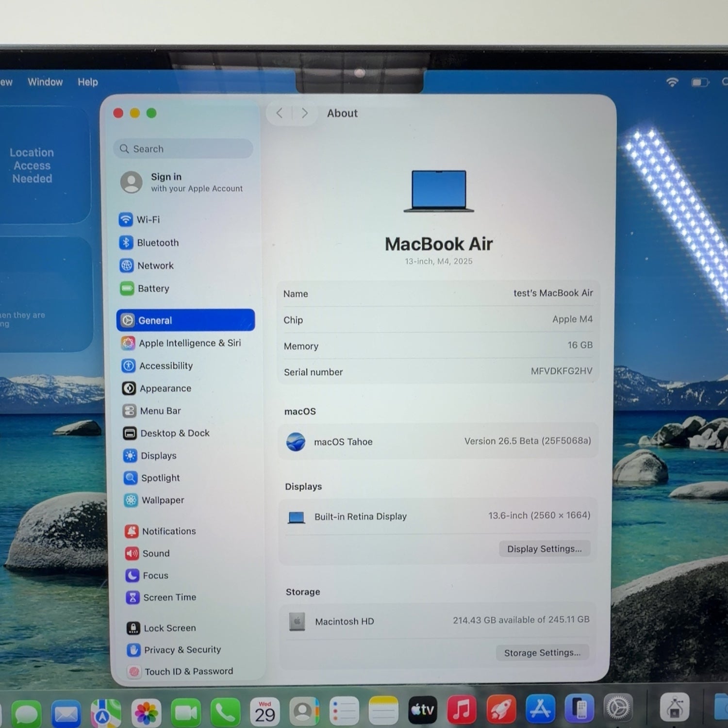
Task: Open the Phone app in the Dock
Action: (x=226, y=712)
